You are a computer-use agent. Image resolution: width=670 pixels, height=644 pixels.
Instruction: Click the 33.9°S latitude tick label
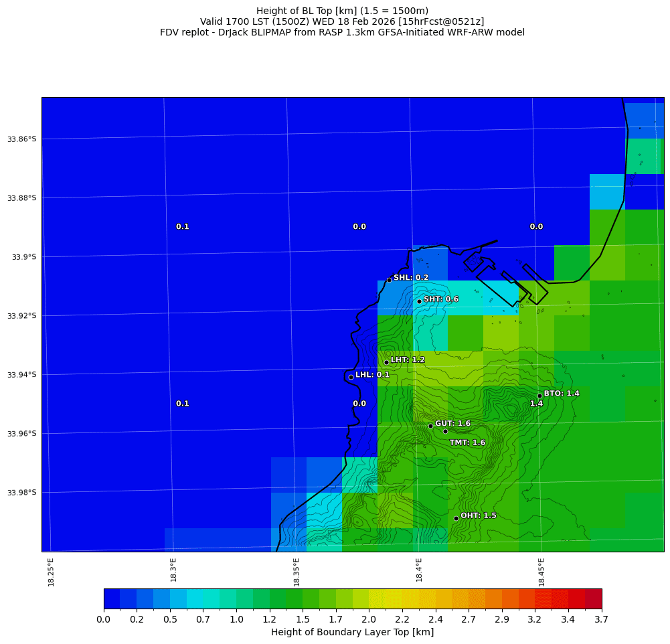pos(22,257)
